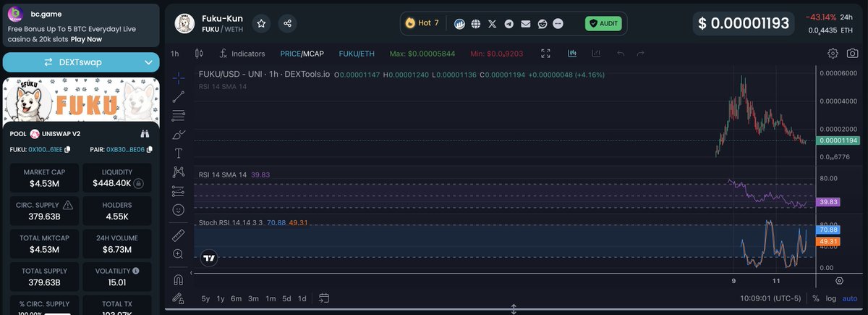Screen dimensions: 868x315
Task: Select the zoom-in magnifier tool
Action: click(x=179, y=254)
